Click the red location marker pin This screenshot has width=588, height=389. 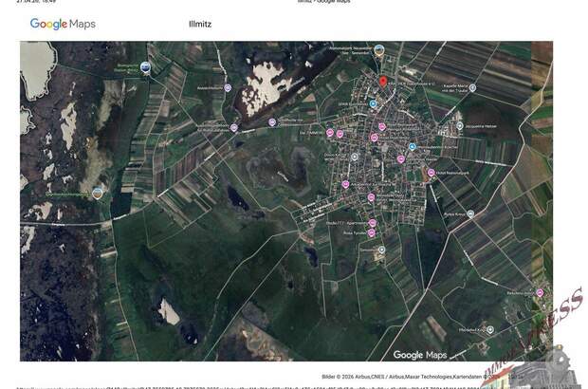point(383,82)
